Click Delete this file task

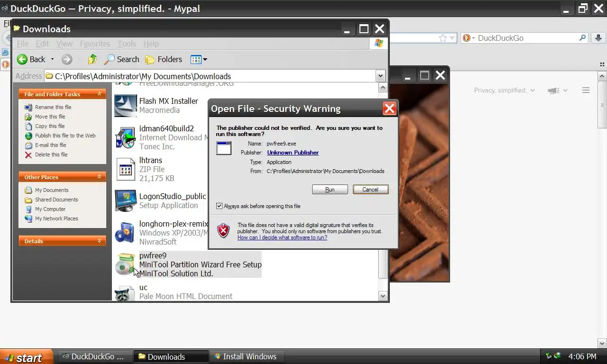point(51,155)
